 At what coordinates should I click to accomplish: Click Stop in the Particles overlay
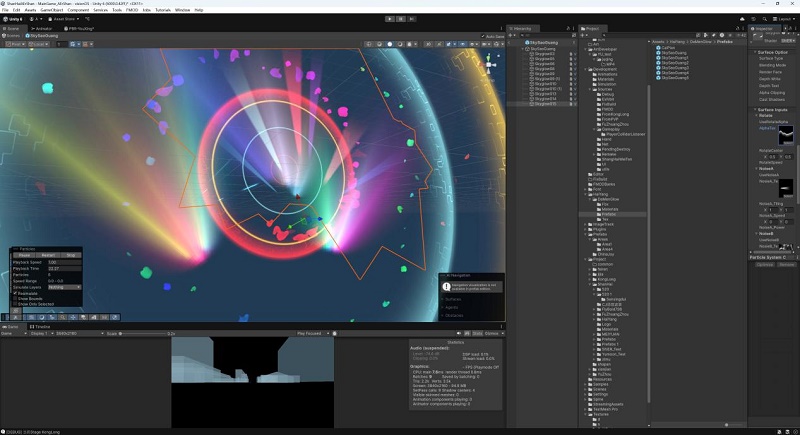[69, 255]
